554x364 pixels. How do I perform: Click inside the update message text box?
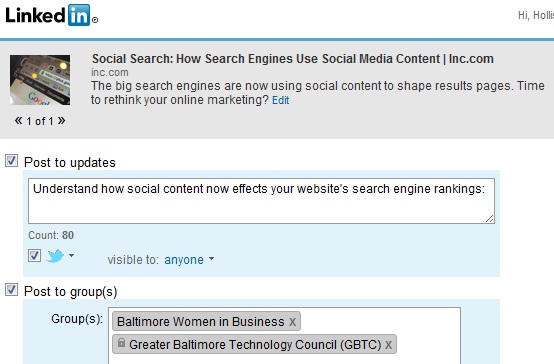pyautogui.click(x=261, y=201)
